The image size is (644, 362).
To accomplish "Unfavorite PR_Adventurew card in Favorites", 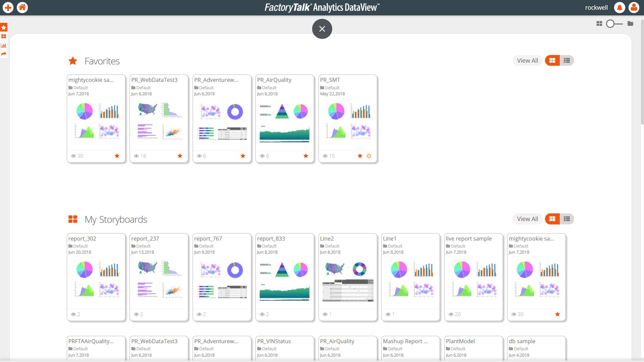I will tap(243, 156).
